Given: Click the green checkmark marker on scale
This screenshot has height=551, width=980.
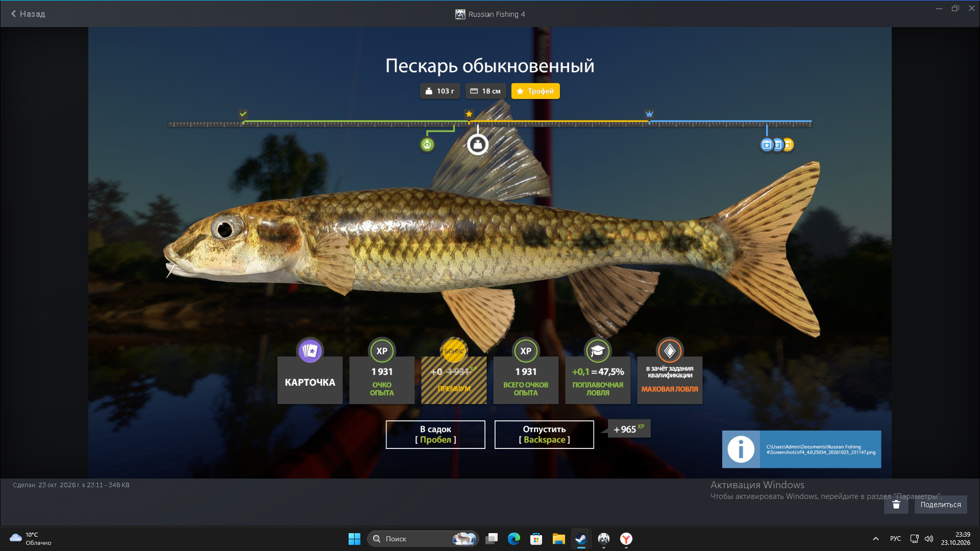Looking at the screenshot, I should (243, 114).
